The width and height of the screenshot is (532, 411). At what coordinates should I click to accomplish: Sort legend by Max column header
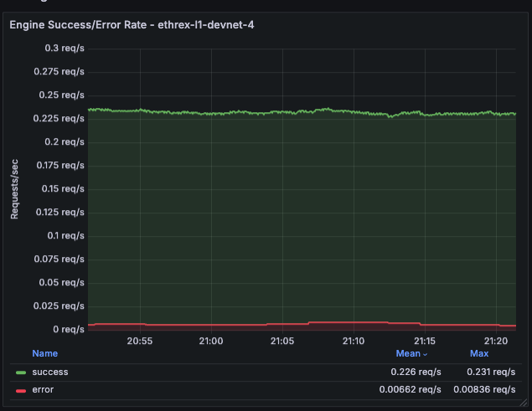(479, 353)
